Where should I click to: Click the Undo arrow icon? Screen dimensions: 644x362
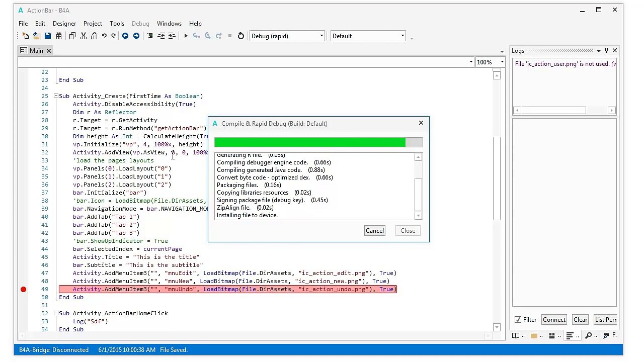(104, 36)
